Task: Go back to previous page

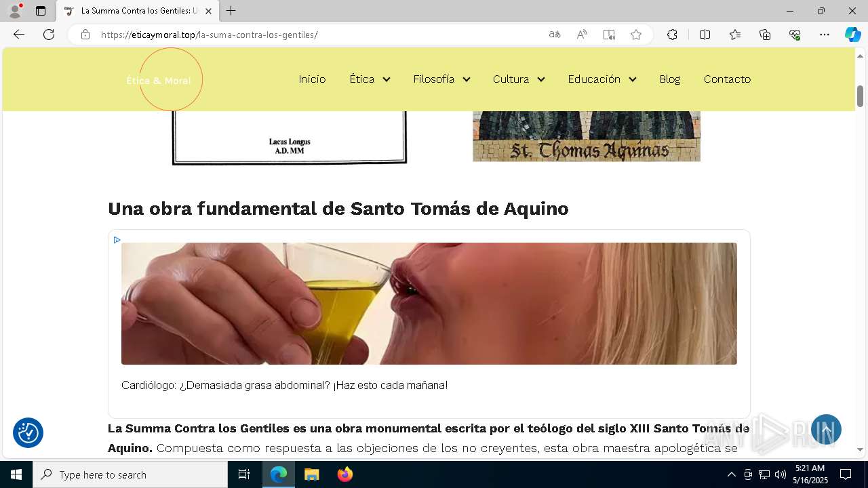Action: coord(19,35)
